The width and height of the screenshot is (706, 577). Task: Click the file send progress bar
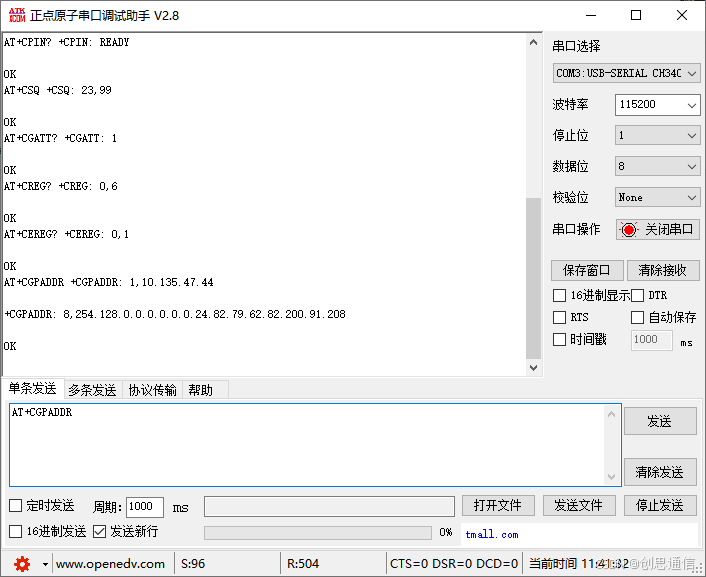pyautogui.click(x=318, y=533)
